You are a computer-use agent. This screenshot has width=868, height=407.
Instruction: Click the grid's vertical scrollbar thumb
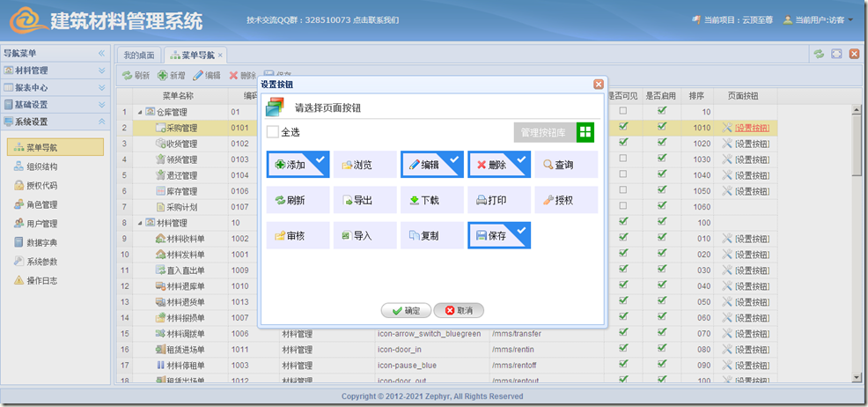[857, 145]
